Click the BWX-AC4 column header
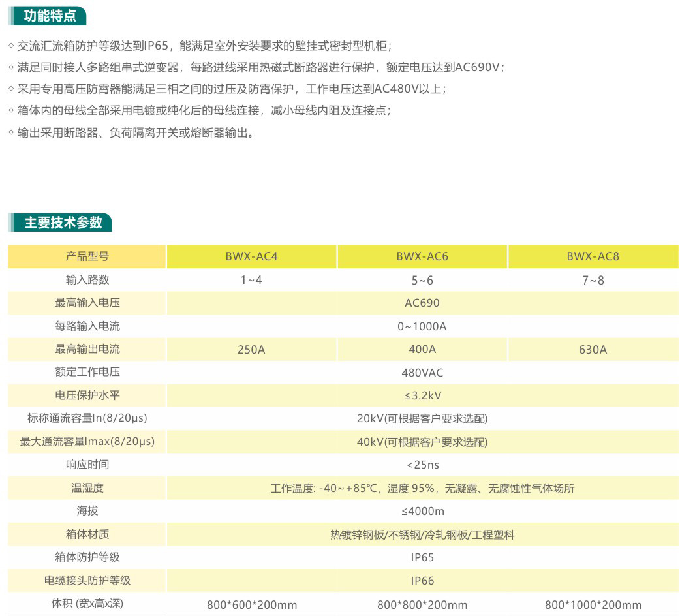680x616 pixels. (251, 256)
